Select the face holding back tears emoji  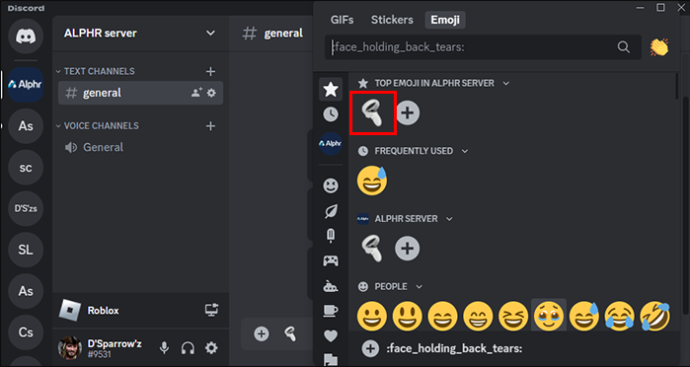click(549, 316)
